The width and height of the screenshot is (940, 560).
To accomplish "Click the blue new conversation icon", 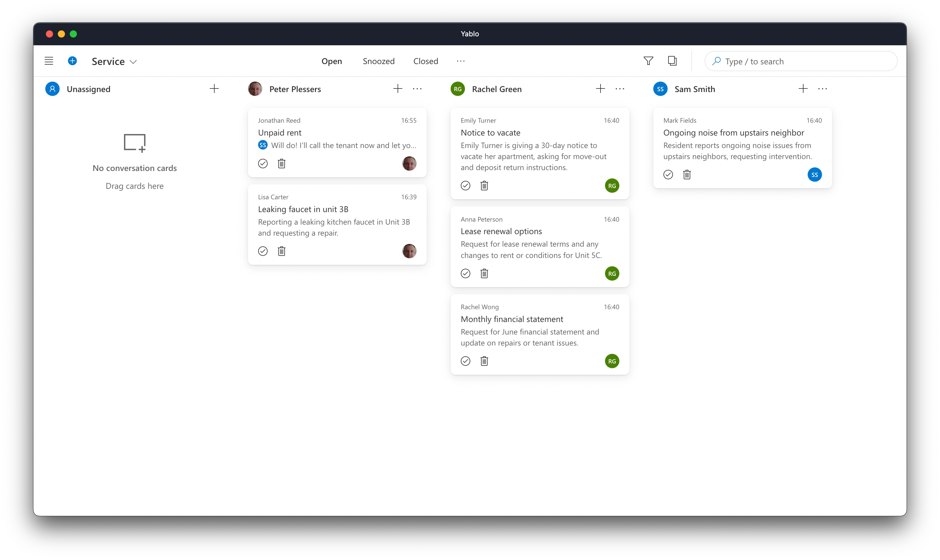I will [x=72, y=60].
